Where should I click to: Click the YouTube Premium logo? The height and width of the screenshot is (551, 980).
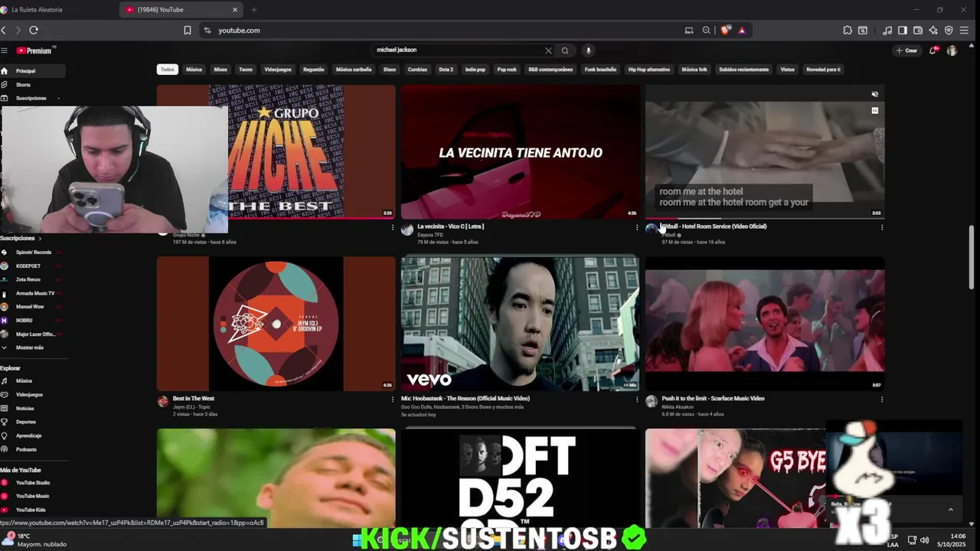click(34, 51)
